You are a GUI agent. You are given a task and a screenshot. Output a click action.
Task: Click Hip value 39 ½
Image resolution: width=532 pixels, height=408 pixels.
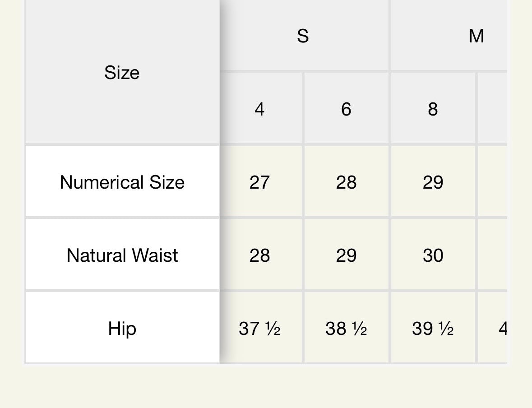tap(433, 329)
